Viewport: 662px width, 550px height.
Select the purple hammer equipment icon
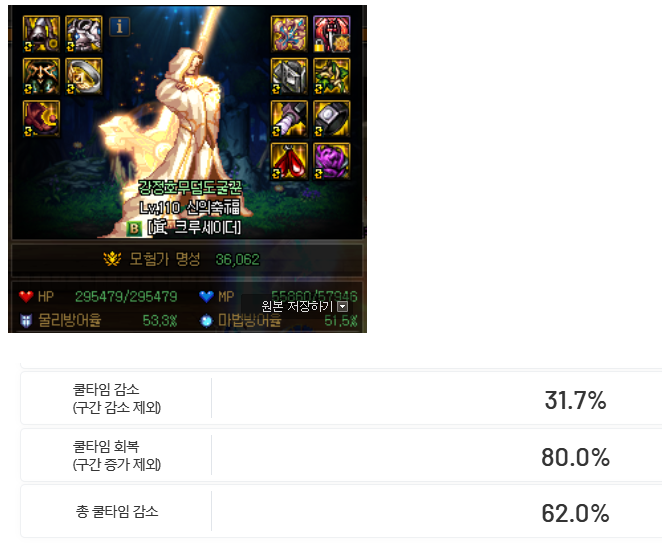pyautogui.click(x=289, y=119)
